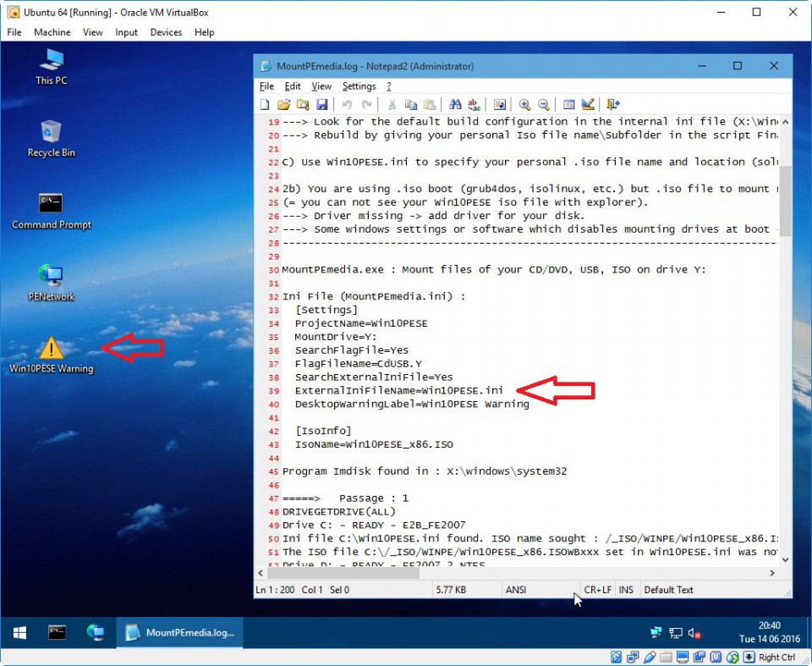Open VirtualBox Help menu
The width and height of the screenshot is (812, 666).
tap(205, 32)
